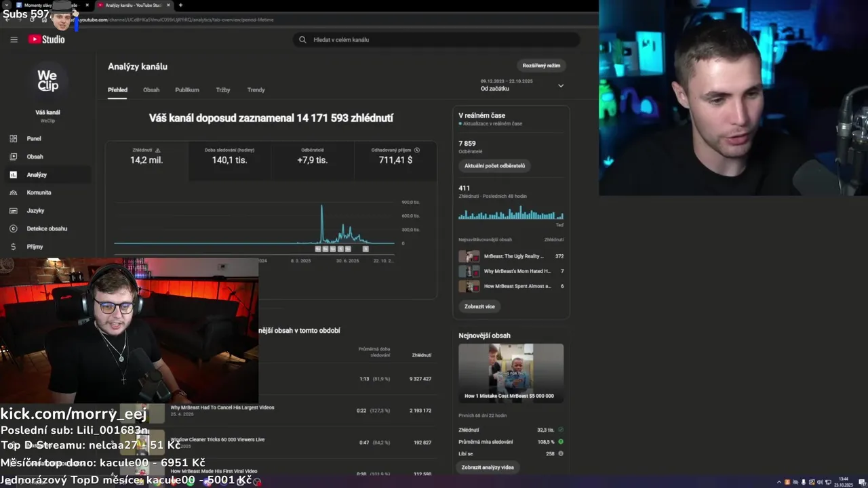Close the Momenty slávy browser tab
The width and height of the screenshot is (868, 488).
(x=87, y=5)
